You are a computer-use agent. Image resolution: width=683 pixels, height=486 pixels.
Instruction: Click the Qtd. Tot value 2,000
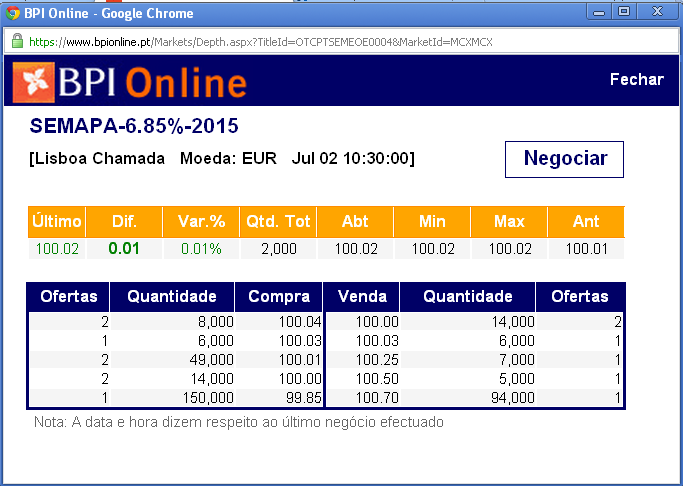pos(279,249)
